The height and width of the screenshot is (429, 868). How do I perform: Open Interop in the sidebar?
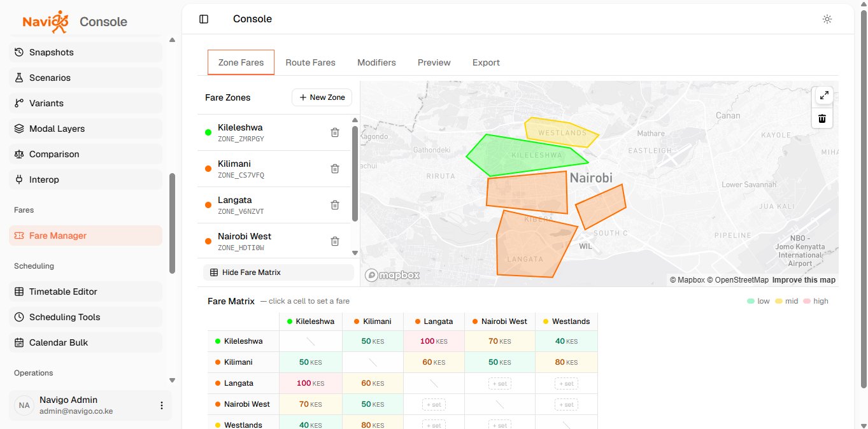85,179
